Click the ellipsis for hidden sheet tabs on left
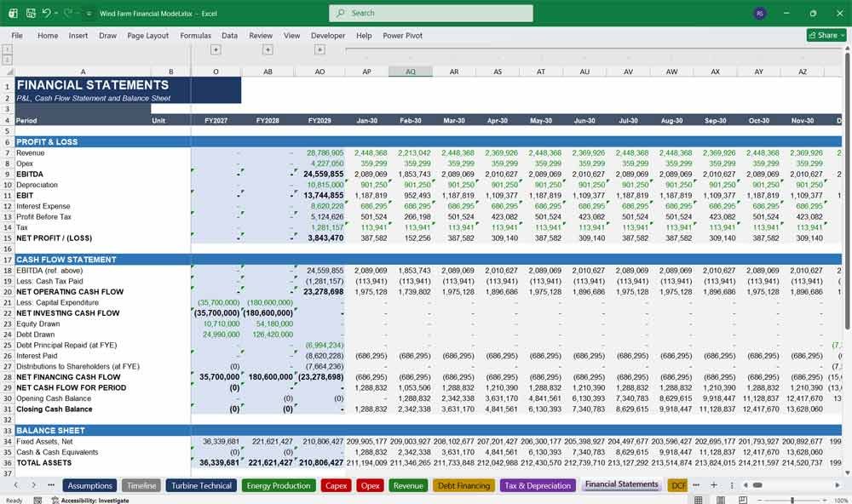The width and height of the screenshot is (852, 504). (51, 485)
